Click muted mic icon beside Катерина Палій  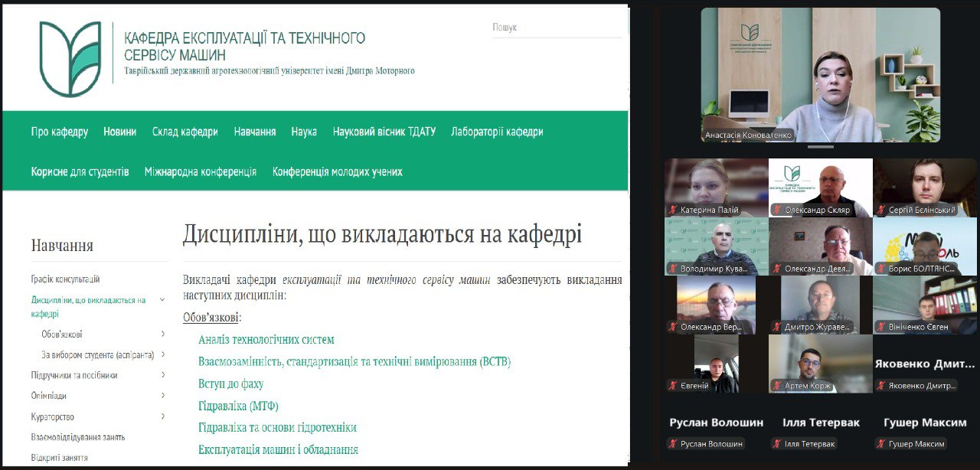point(674,210)
